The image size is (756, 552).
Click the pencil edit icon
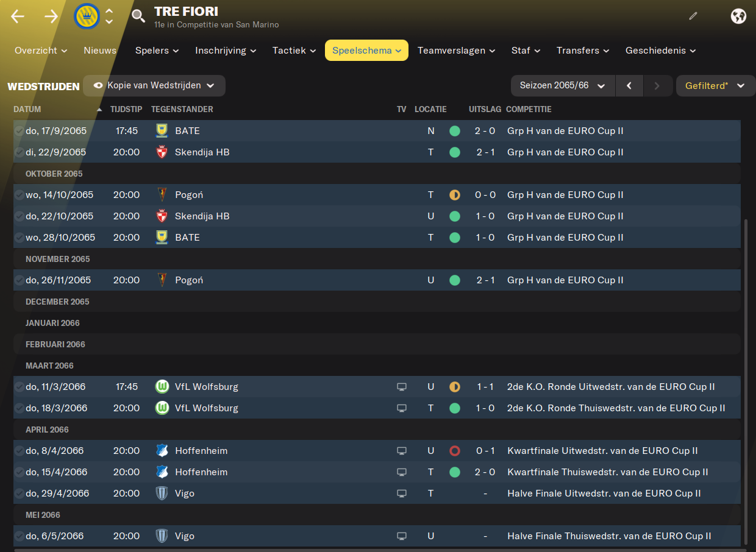click(693, 16)
